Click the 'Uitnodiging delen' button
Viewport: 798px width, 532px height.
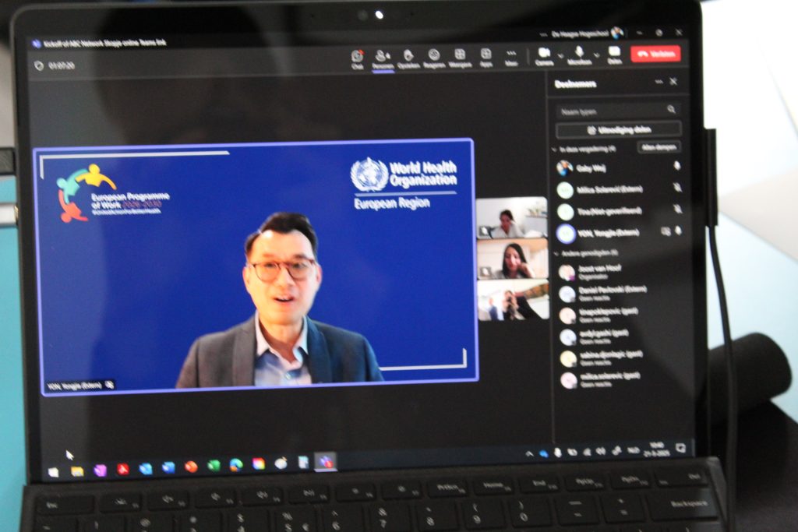point(618,129)
